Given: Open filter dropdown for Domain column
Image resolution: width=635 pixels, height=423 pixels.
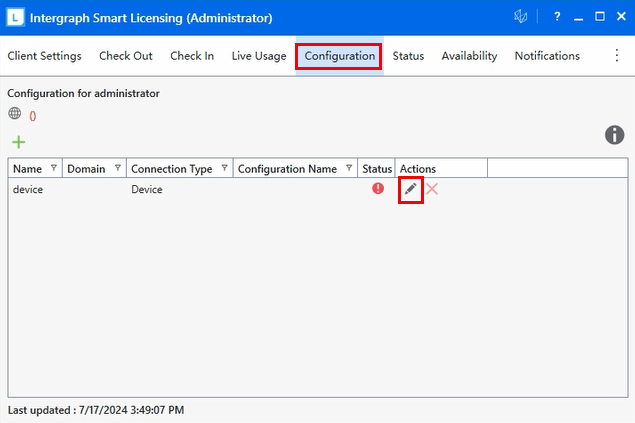Looking at the screenshot, I should (x=118, y=168).
